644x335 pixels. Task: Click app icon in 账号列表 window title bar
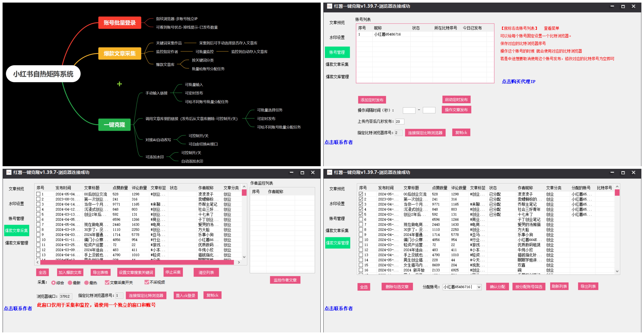pos(329,6)
